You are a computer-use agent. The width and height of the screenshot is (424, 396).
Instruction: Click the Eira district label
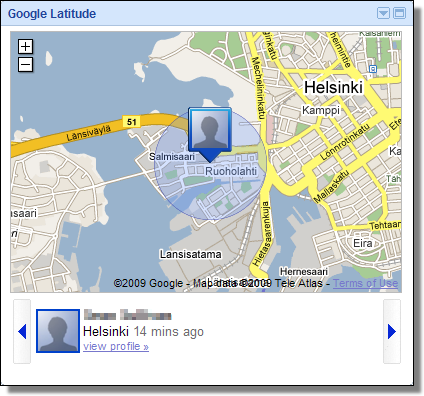pos(363,243)
